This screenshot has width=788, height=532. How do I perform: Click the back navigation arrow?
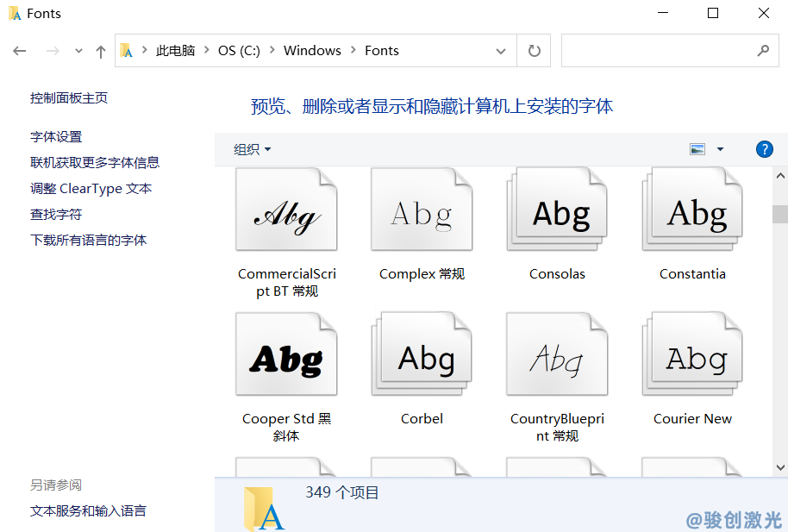19,50
